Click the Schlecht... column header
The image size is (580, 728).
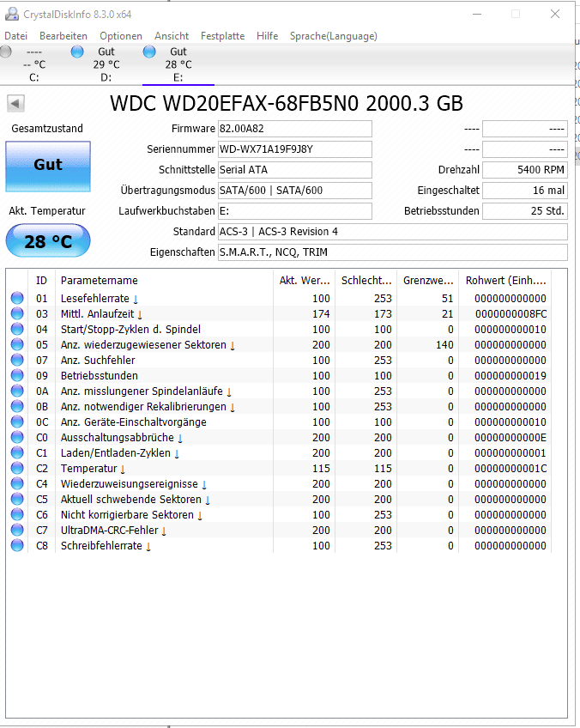(366, 281)
